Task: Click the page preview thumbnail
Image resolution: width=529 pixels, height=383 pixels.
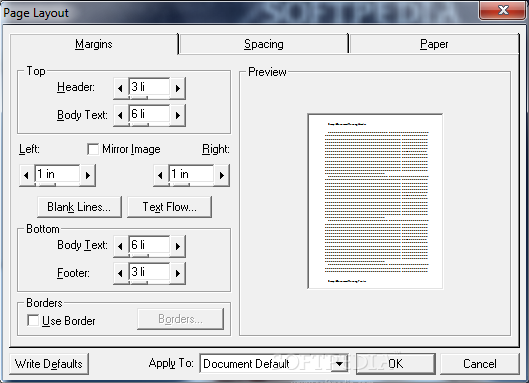Action: pos(375,201)
